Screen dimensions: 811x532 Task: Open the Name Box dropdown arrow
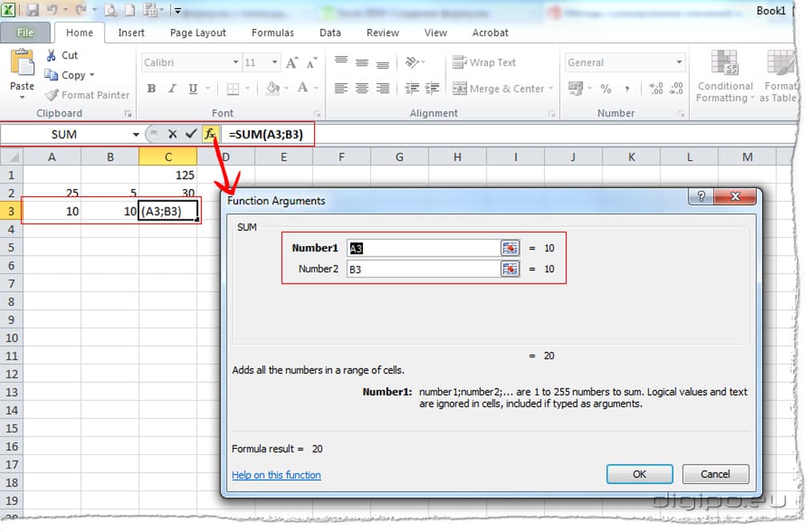click(135, 135)
